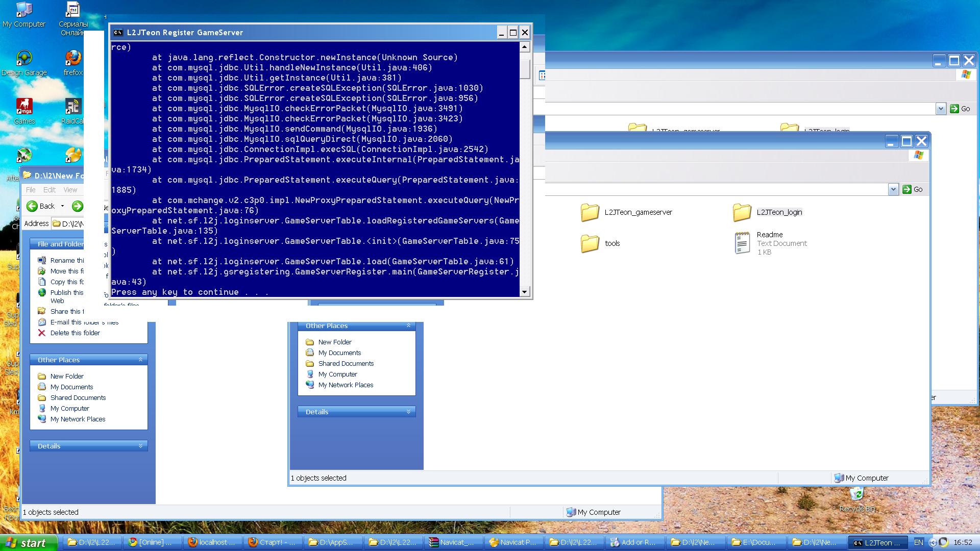Open the L2JTeon_login folder icon
The width and height of the screenshot is (980, 551).
(742, 212)
